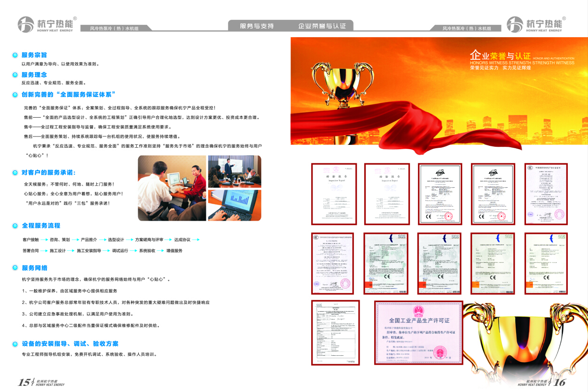The height and width of the screenshot is (392, 588).
Task: Click the bullet icon beside 对客户的服务承诺
Action: (x=15, y=173)
